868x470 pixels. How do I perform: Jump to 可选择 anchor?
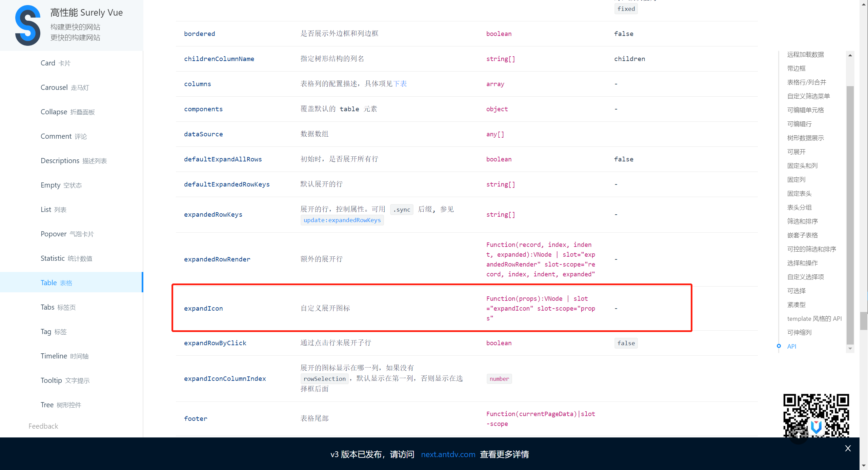[796, 291]
